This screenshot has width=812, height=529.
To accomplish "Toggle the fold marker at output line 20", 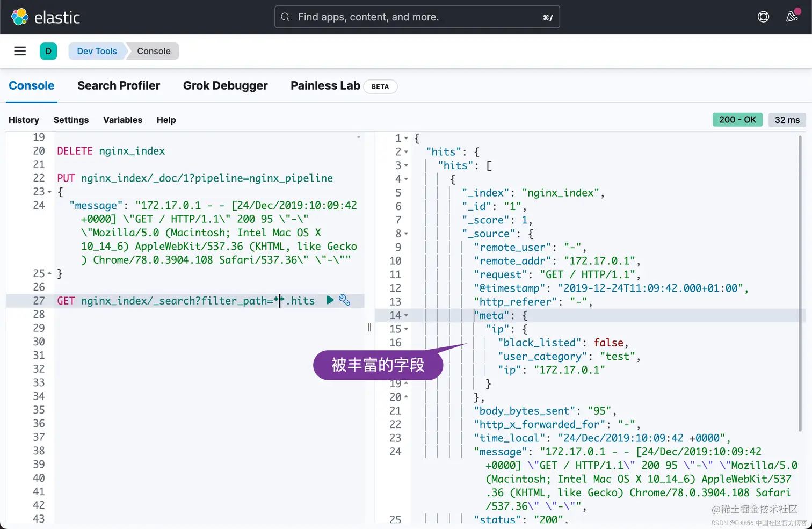I will [x=406, y=397].
